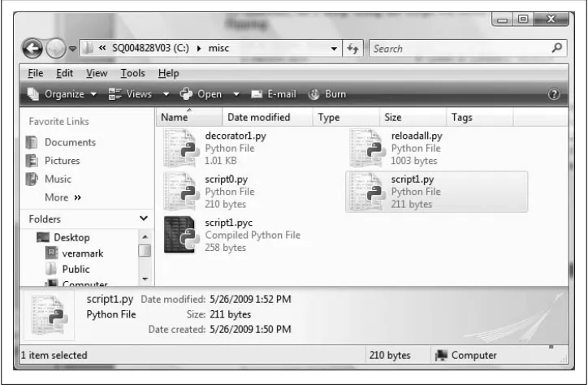The height and width of the screenshot is (385, 588).
Task: Select Desktop in the folder tree
Action: 71,238
